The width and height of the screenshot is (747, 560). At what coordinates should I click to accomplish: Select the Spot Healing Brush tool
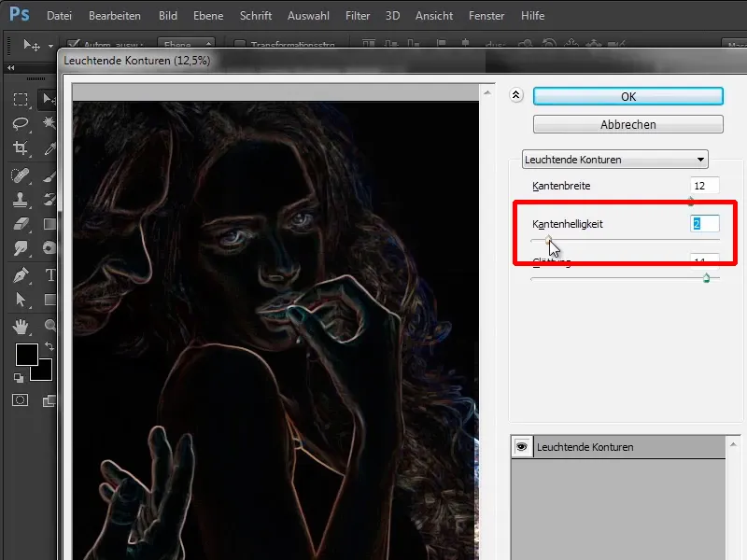pyautogui.click(x=20, y=175)
